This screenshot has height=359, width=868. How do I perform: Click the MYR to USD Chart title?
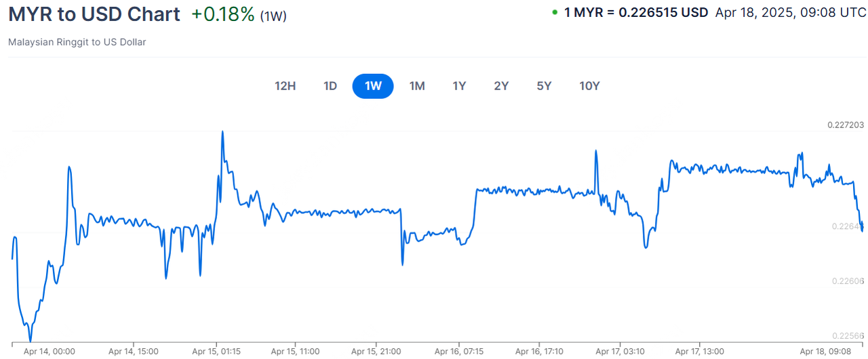click(x=94, y=14)
